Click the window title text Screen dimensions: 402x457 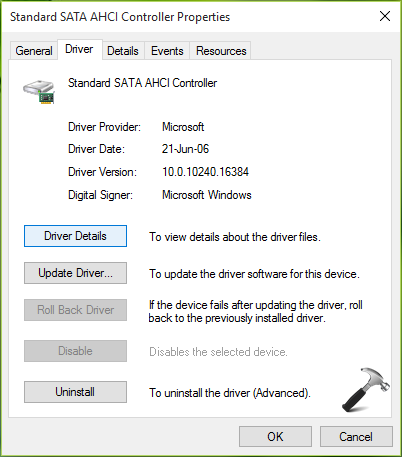(x=120, y=17)
